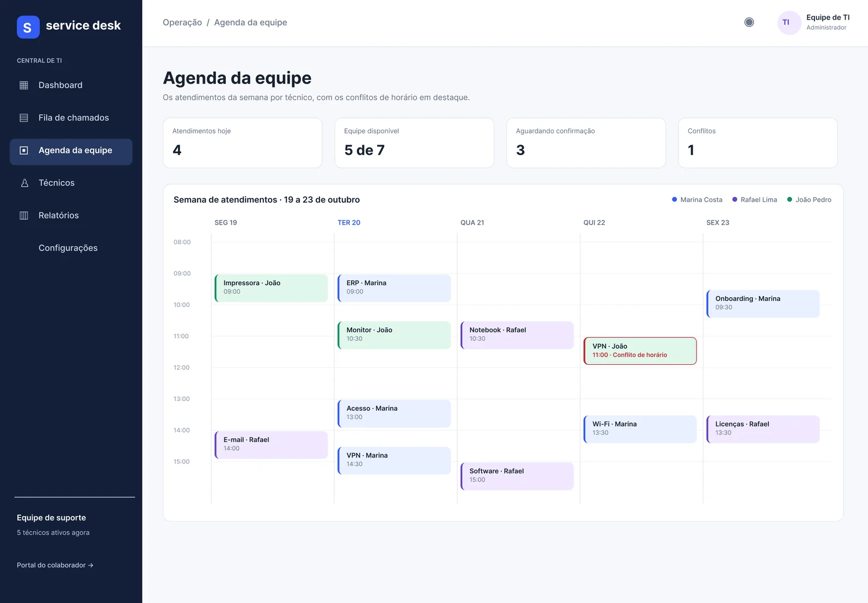
Task: Toggle the theme icon in the header
Action: tap(749, 22)
